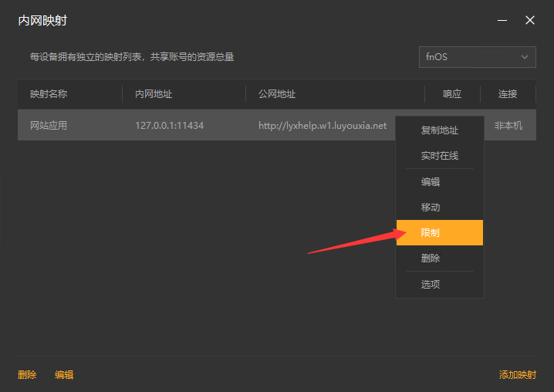Image resolution: width=554 pixels, height=392 pixels.
Task: Select 实时在线 in the context menu
Action: click(440, 156)
